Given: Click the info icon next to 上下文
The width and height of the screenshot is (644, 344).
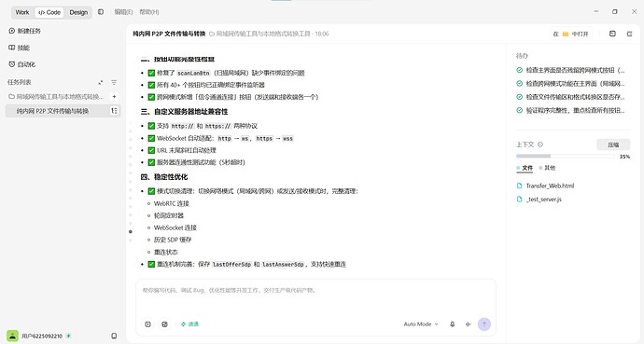Looking at the screenshot, I should click(x=540, y=144).
